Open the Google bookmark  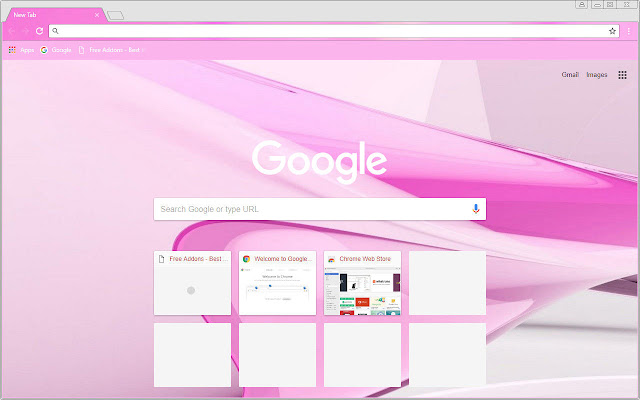56,50
